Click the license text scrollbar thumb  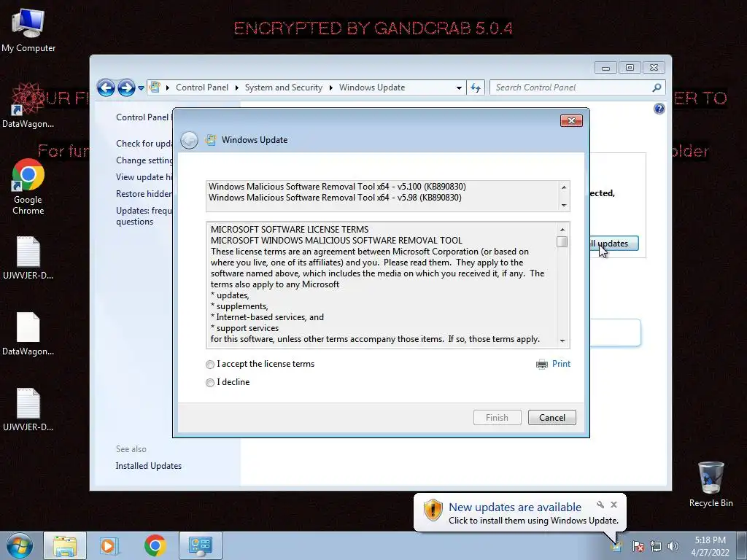562,242
